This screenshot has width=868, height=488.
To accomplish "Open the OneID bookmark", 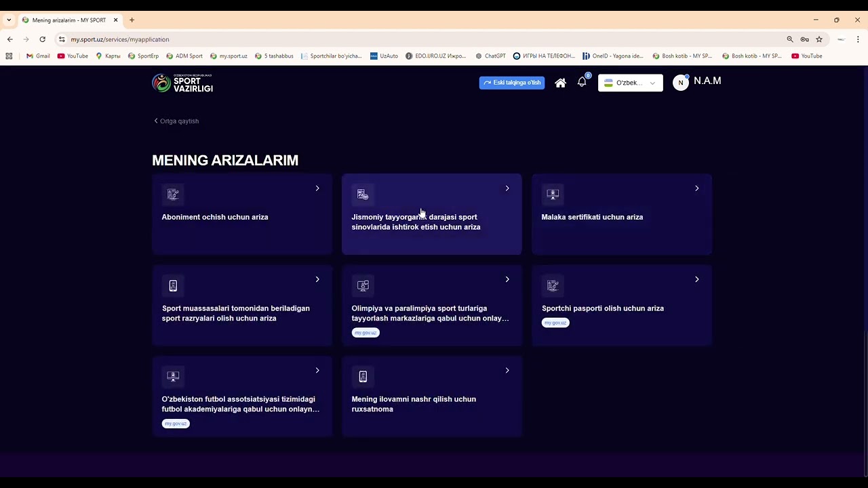I will point(613,56).
